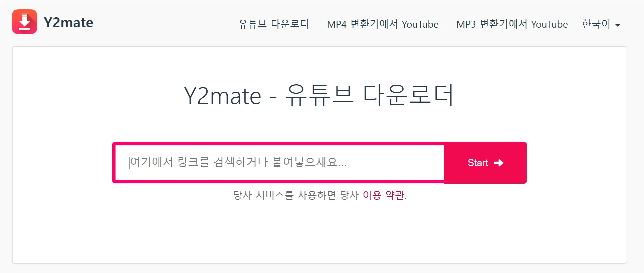Click the word Start on the submit button
Screen dimensions: 644x273
point(478,163)
